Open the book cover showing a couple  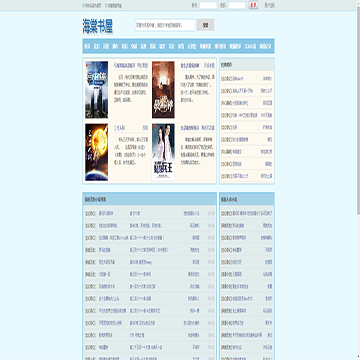click(163, 152)
